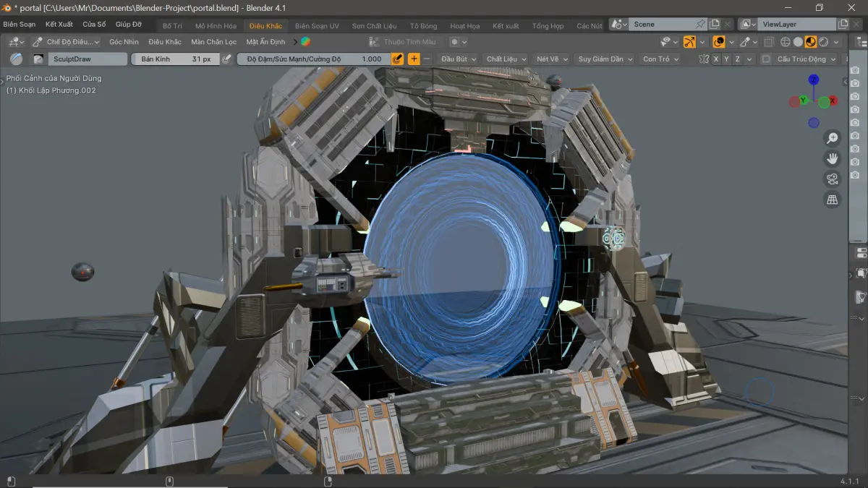
Task: Click the pan hand viewport button
Action: pos(833,158)
